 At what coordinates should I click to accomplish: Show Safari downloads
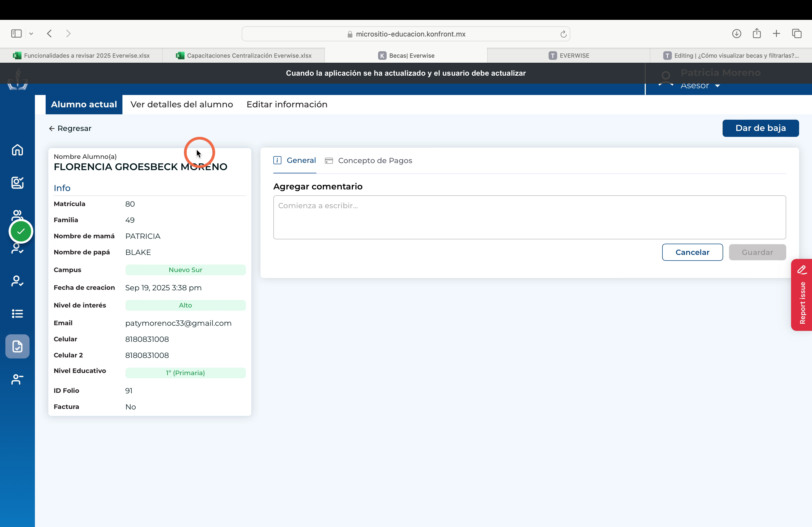(x=736, y=33)
